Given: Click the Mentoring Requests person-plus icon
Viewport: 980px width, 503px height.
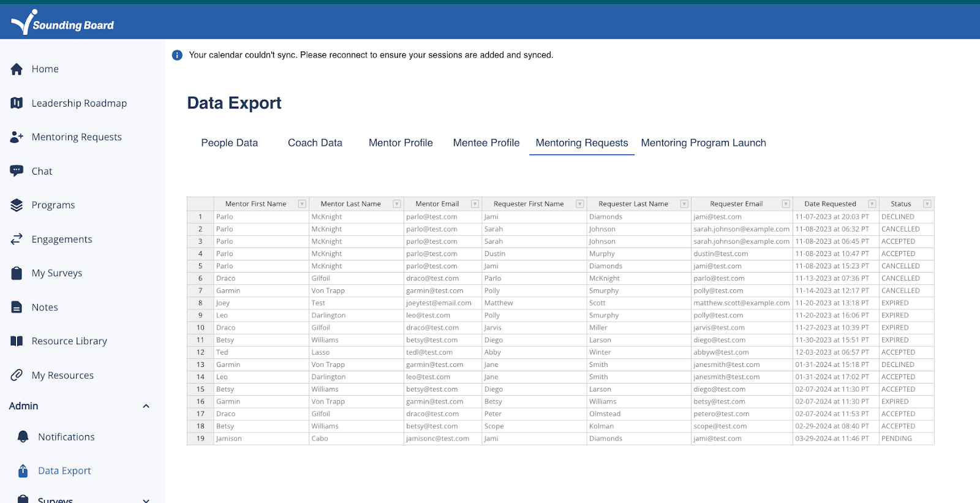Looking at the screenshot, I should pos(17,137).
